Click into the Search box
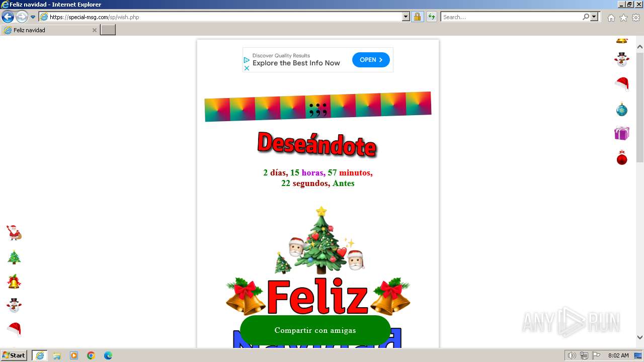Image resolution: width=644 pixels, height=362 pixels. click(x=511, y=17)
